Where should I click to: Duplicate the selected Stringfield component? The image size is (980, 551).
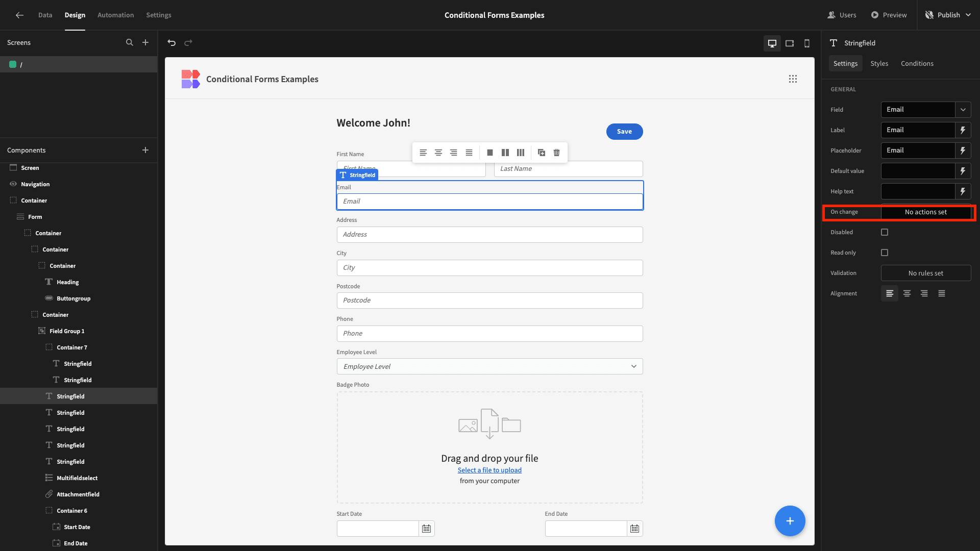click(x=541, y=152)
